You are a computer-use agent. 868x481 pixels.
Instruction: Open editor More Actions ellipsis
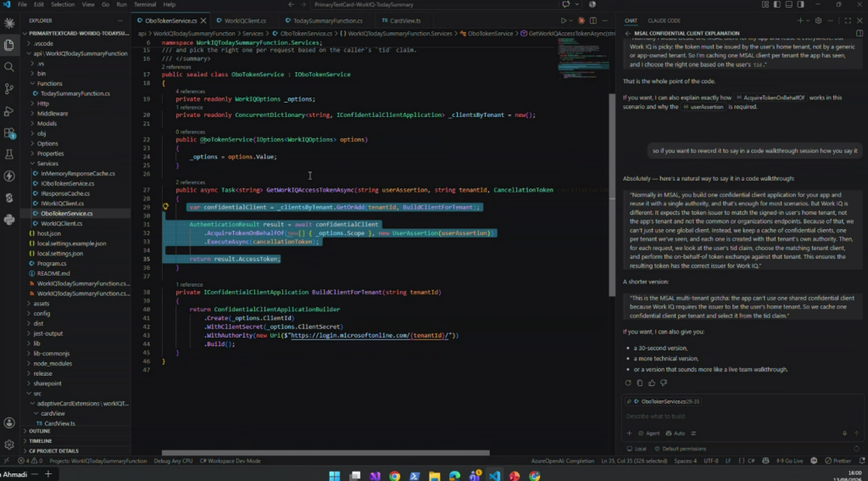[604, 20]
